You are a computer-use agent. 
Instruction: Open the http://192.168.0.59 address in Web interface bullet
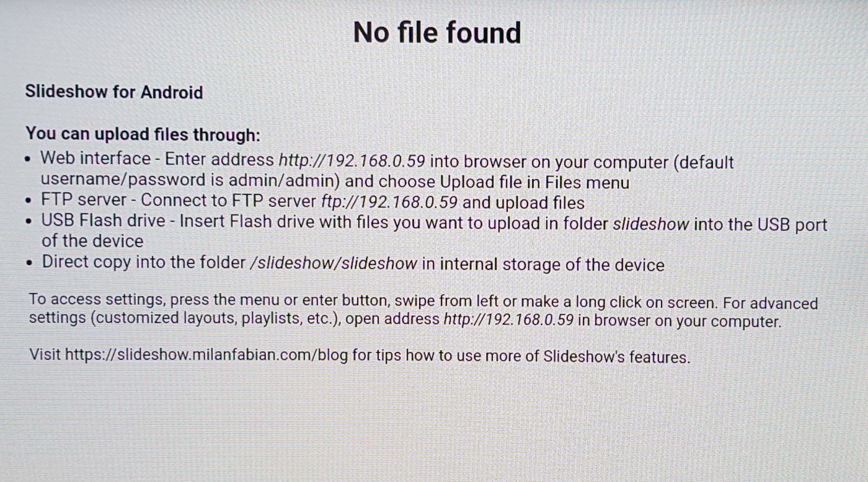pyautogui.click(x=352, y=160)
